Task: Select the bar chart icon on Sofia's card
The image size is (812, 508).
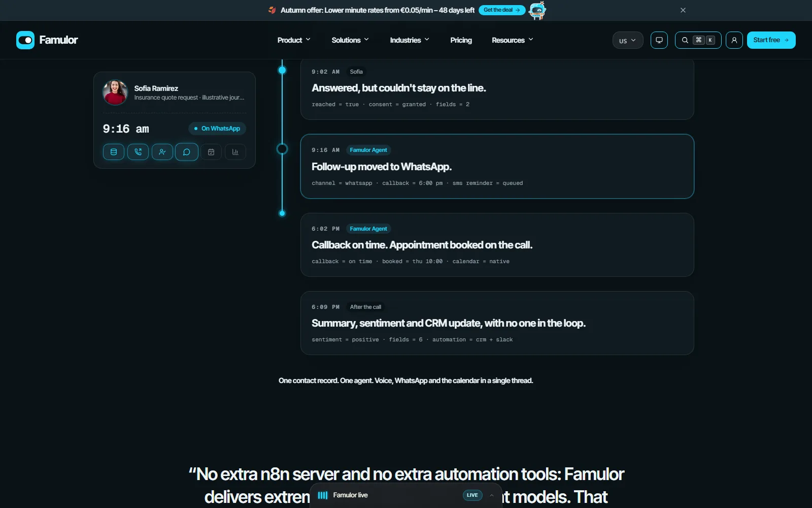Action: pos(235,152)
